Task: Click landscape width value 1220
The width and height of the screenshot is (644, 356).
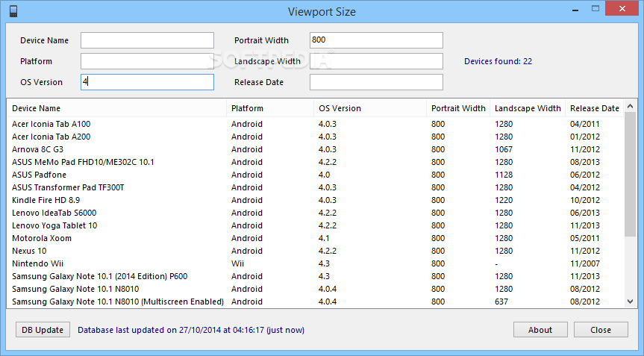Action: 504,200
